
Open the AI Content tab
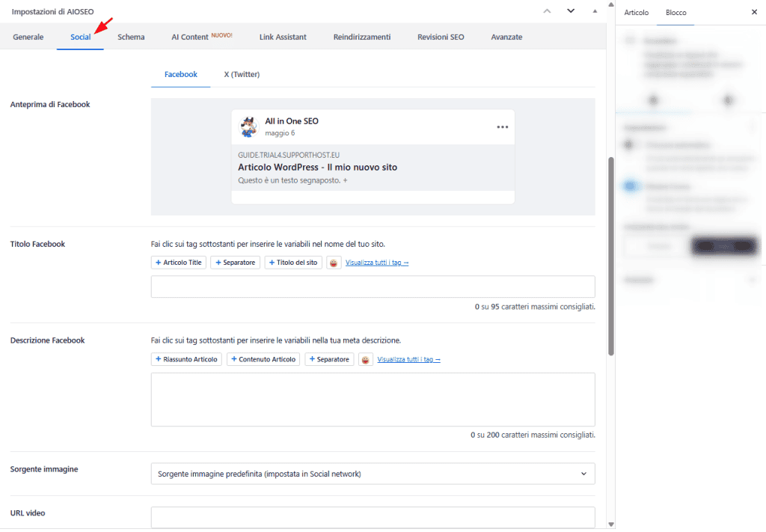pos(202,37)
